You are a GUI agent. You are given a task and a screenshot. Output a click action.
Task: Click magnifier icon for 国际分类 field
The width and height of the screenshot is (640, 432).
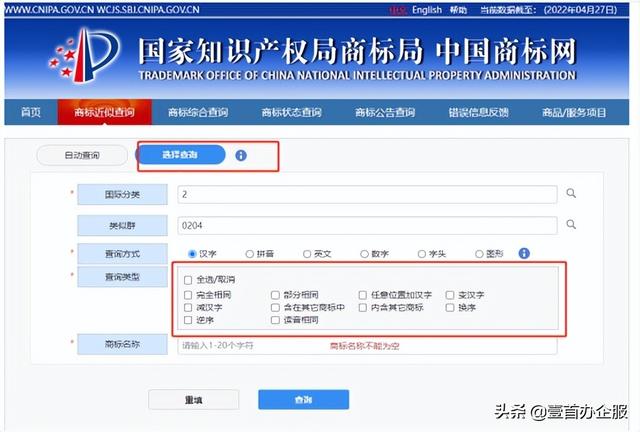pos(571,193)
